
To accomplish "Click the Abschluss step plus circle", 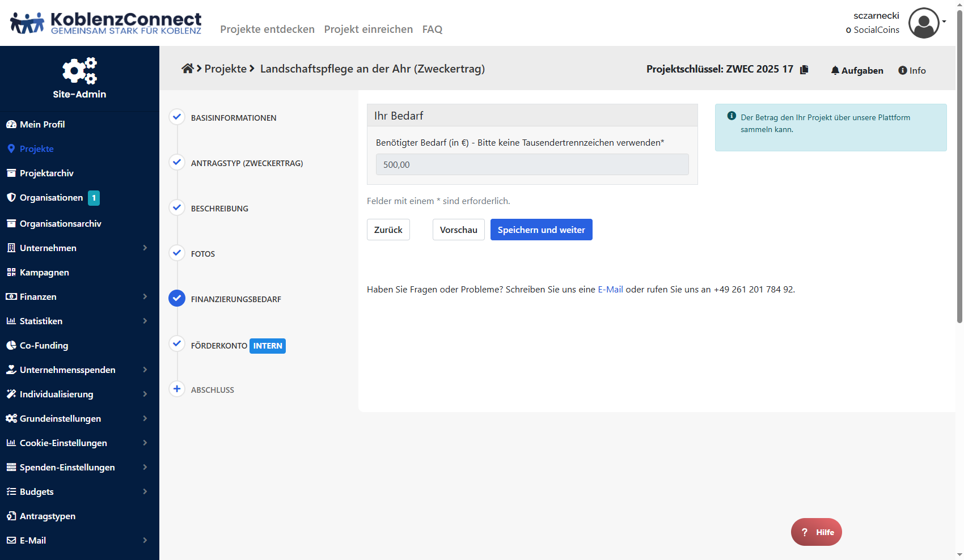I will [177, 389].
